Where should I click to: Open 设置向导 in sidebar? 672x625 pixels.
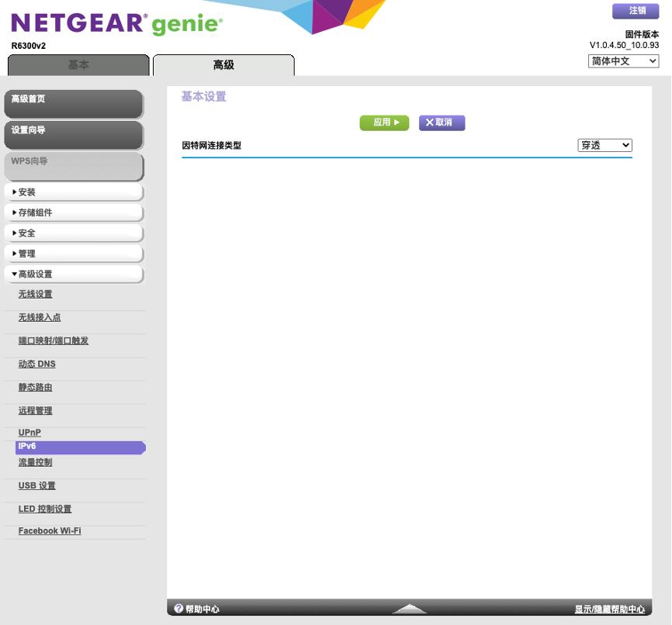74,135
